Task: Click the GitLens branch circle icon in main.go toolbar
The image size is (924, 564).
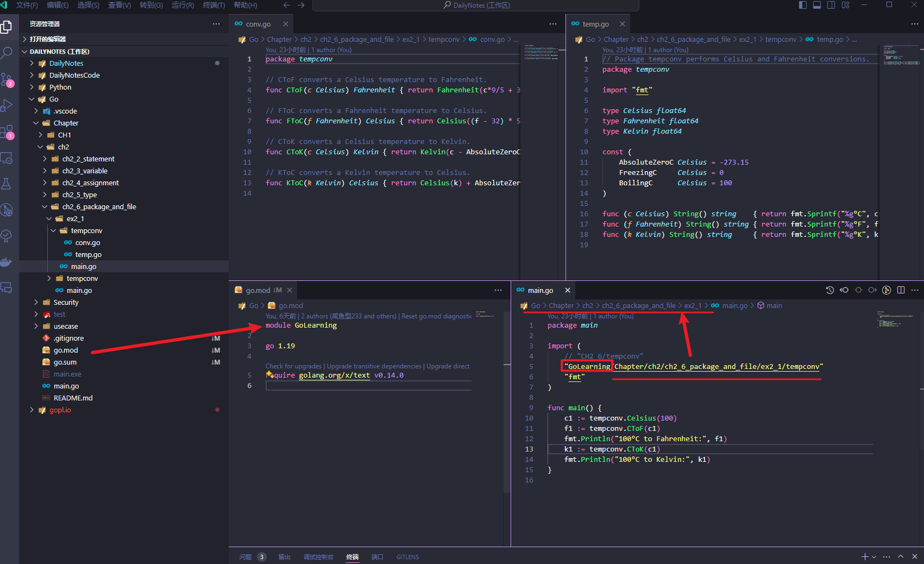Action: coord(887,290)
